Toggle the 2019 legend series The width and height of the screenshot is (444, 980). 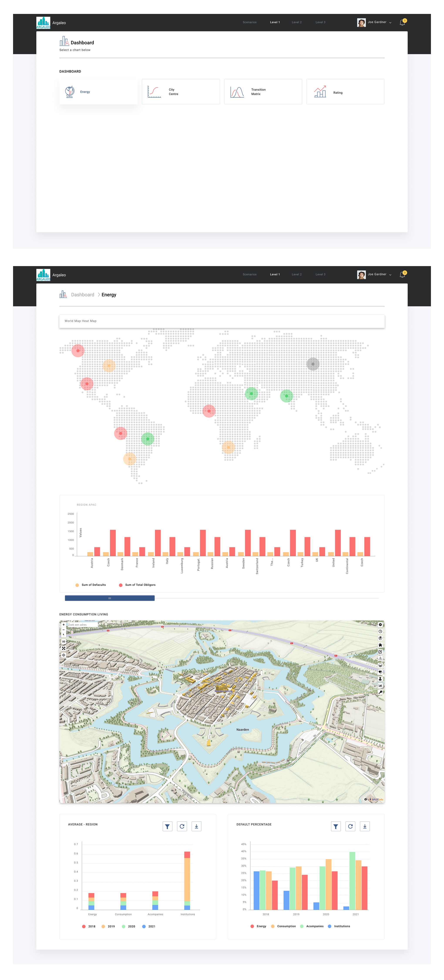pos(111,926)
